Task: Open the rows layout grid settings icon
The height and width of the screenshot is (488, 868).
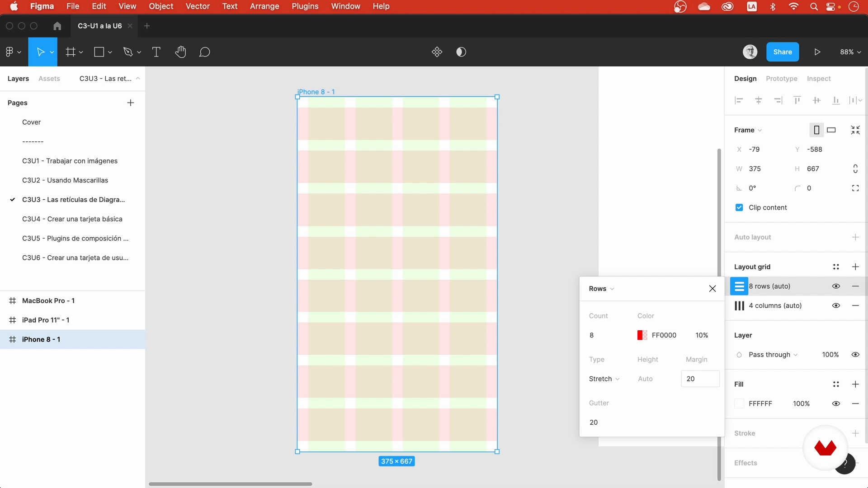Action: (739, 286)
